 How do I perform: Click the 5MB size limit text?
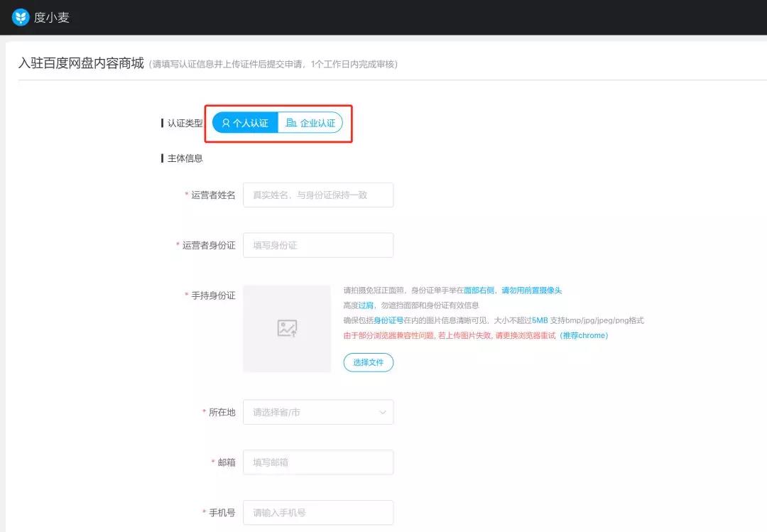pos(540,320)
